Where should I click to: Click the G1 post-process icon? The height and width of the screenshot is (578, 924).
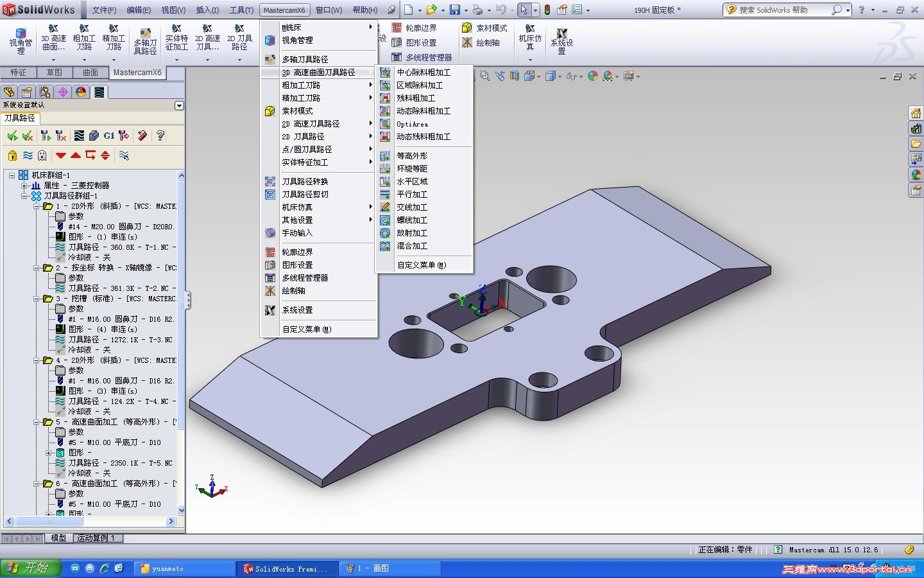(x=109, y=136)
